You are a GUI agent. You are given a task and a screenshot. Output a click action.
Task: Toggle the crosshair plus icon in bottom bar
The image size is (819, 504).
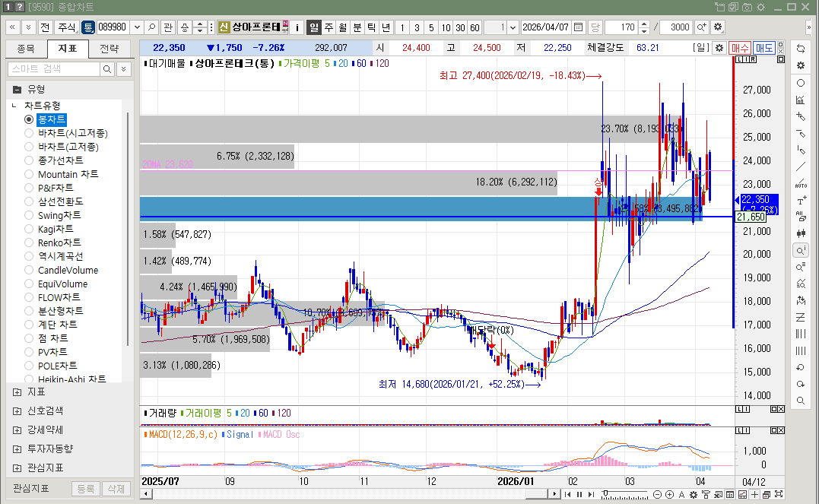click(755, 494)
